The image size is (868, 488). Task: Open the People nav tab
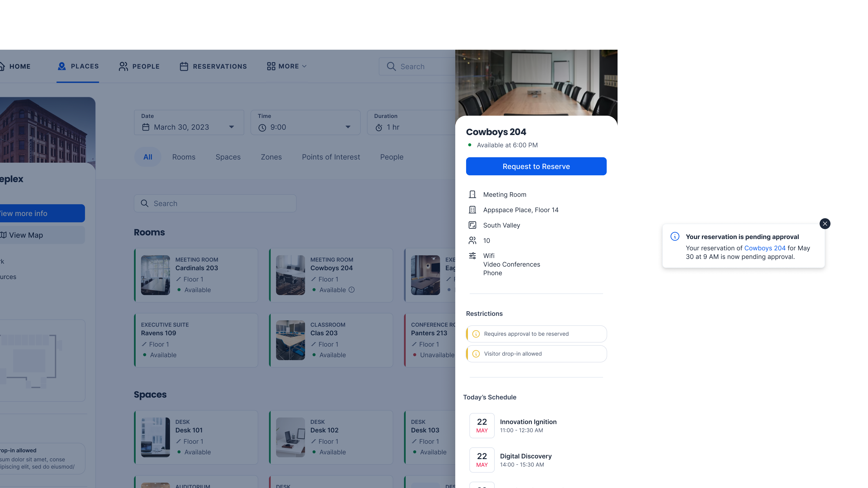point(139,66)
